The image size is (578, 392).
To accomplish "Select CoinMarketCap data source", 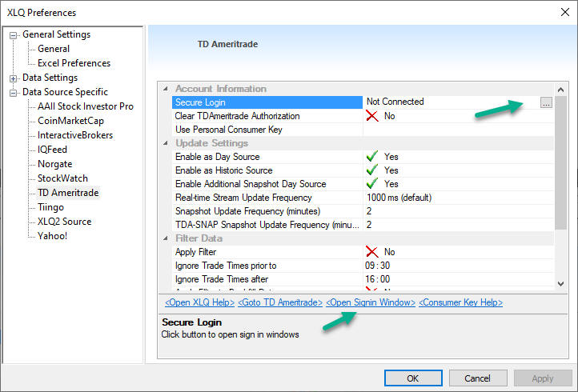I will click(x=70, y=121).
